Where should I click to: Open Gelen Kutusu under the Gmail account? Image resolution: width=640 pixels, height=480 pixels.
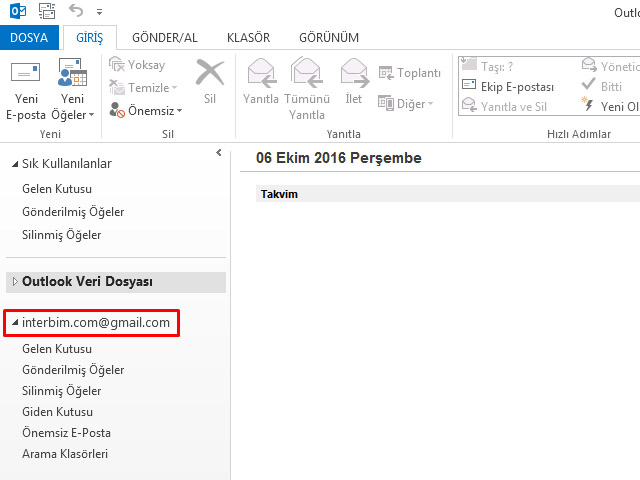point(56,349)
